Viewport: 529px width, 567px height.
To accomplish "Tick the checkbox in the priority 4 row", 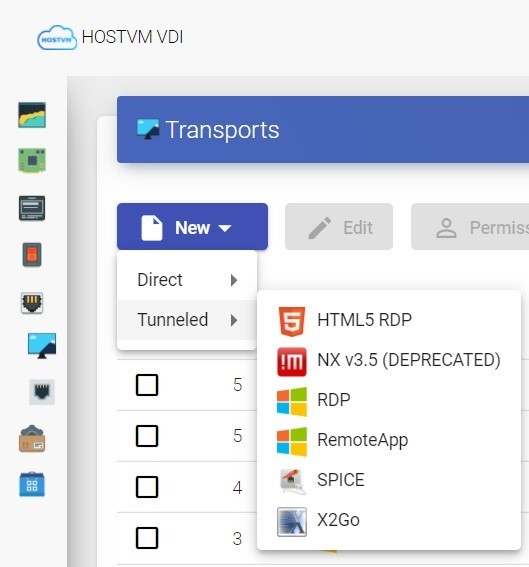I will click(147, 487).
